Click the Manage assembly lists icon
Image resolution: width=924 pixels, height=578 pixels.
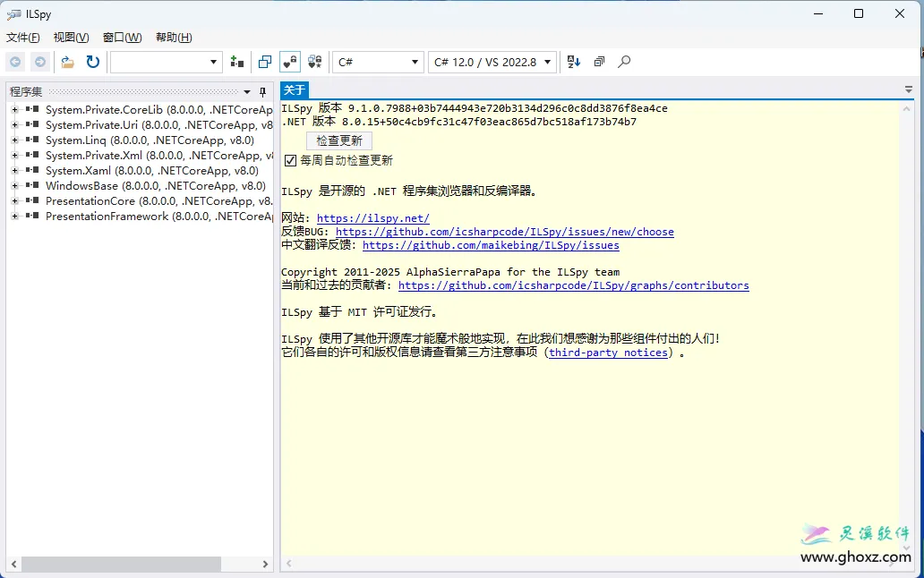pyautogui.click(x=237, y=62)
